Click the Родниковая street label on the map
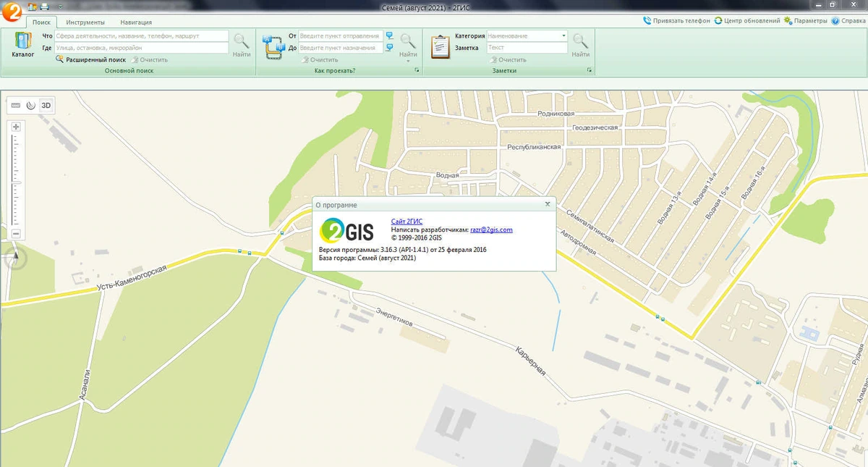868x467 pixels. point(556,114)
